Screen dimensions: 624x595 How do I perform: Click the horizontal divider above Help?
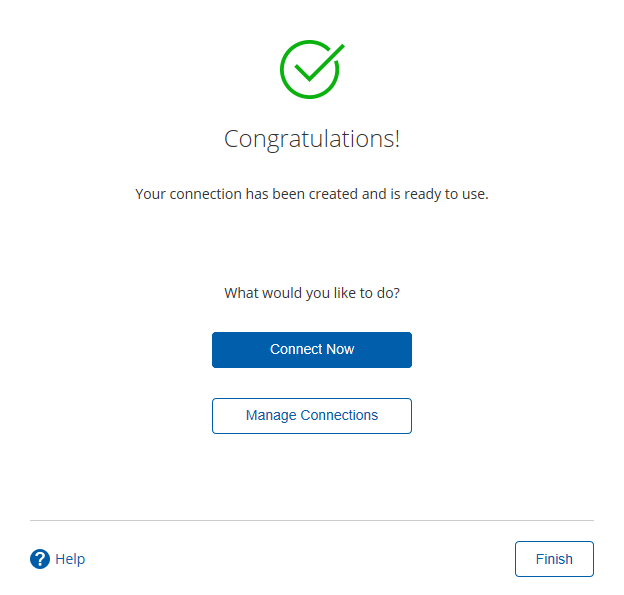click(312, 520)
